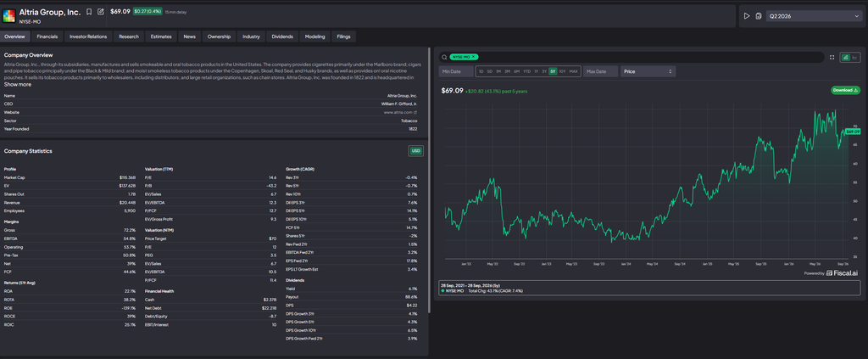The image size is (868, 359).
Task: Expand company description with Show more
Action: point(18,84)
